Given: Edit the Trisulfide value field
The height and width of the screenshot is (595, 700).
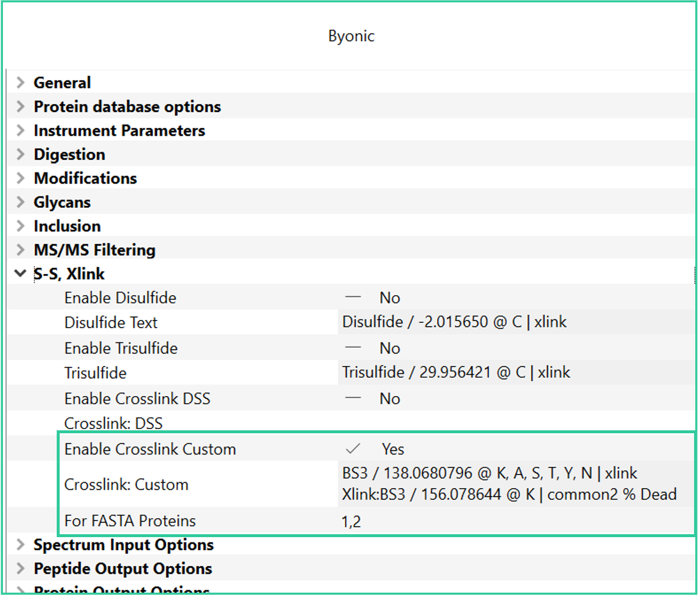Looking at the screenshot, I should click(x=516, y=372).
